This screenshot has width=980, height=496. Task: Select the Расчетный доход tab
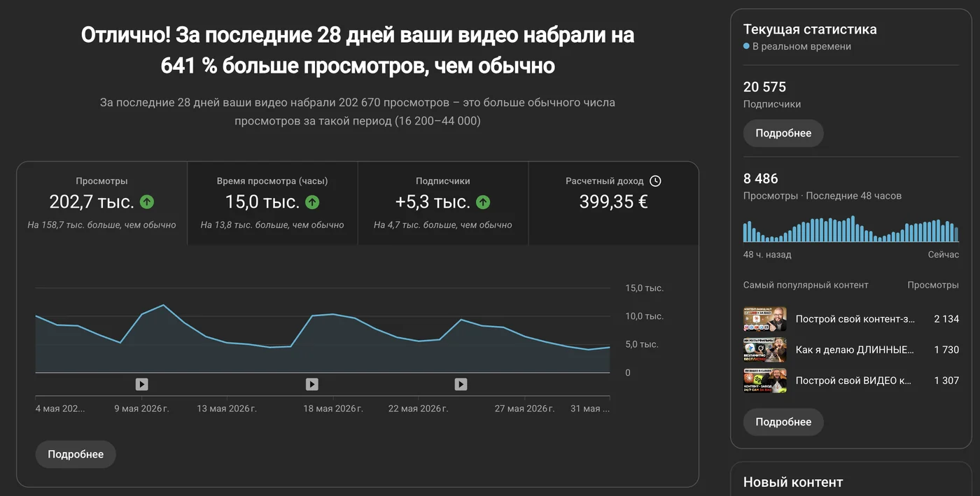coord(613,203)
